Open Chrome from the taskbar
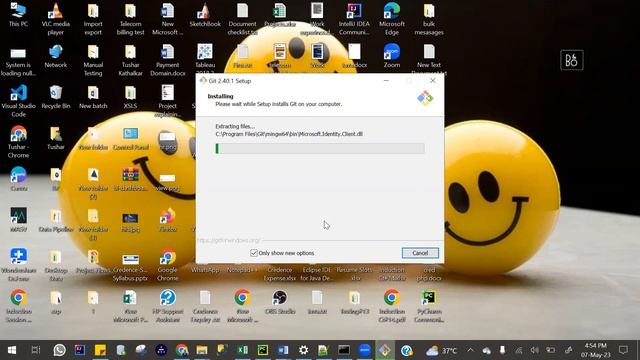Screen dimensions: 640x360 pos(182,350)
